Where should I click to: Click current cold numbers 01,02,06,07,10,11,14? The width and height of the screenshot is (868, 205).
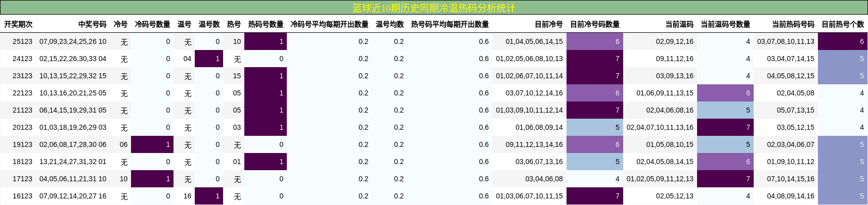(529, 76)
